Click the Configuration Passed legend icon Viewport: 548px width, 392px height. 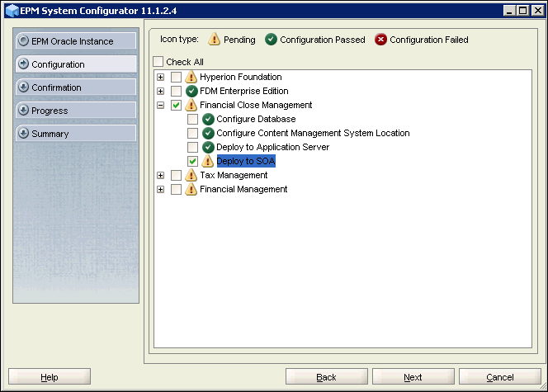click(271, 40)
